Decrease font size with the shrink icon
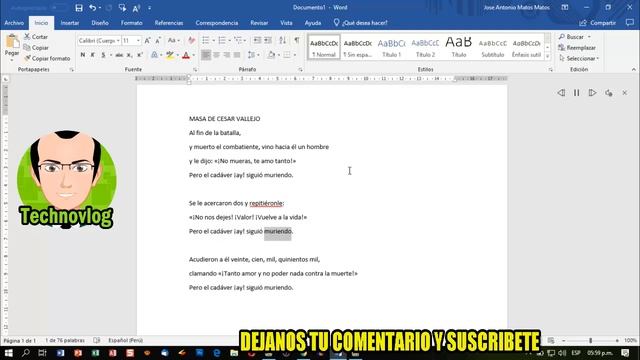 [x=158, y=40]
